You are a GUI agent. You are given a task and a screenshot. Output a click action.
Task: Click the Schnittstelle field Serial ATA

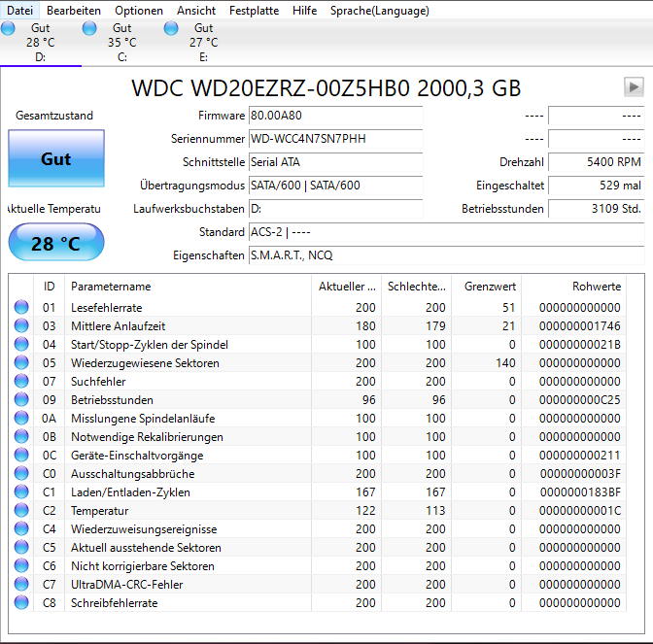(x=335, y=162)
